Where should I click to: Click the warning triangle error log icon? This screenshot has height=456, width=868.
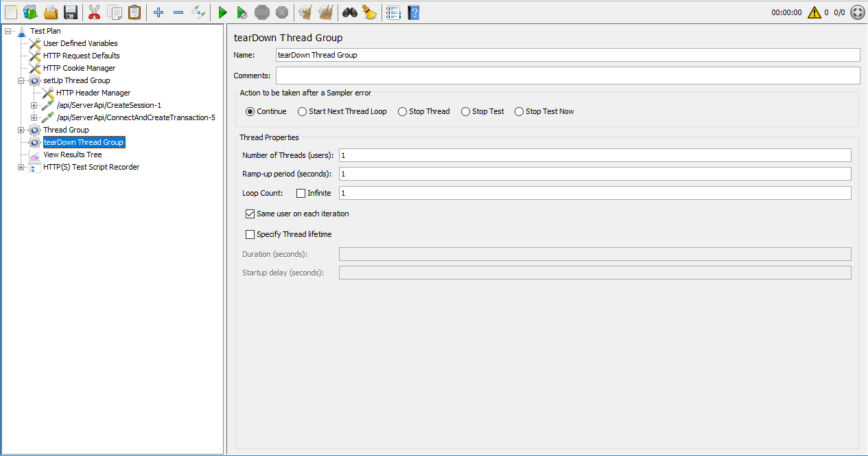click(x=814, y=12)
